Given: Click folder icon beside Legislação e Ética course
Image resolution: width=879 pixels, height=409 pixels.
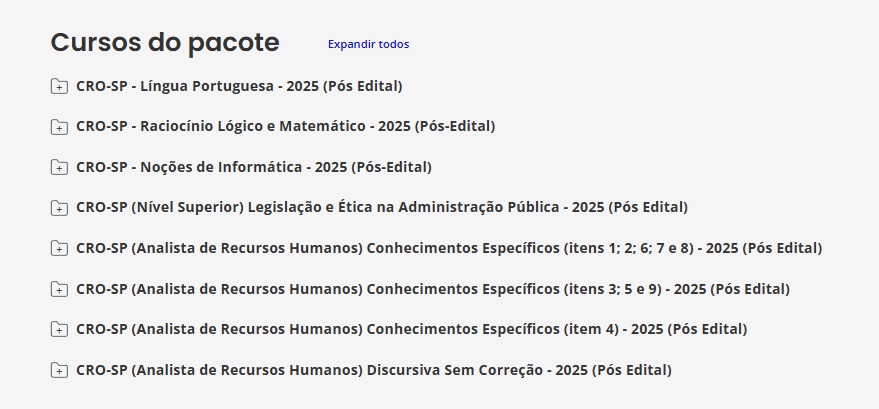Looking at the screenshot, I should click(x=59, y=208).
